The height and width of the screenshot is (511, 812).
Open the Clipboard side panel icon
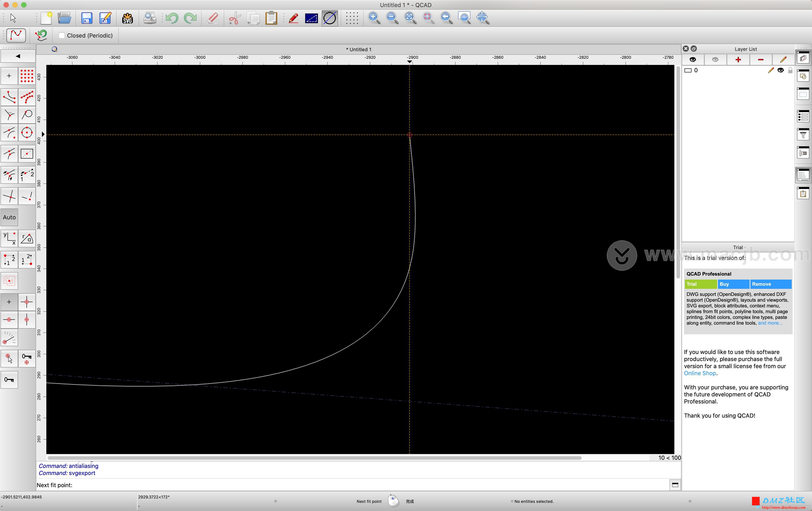click(803, 193)
